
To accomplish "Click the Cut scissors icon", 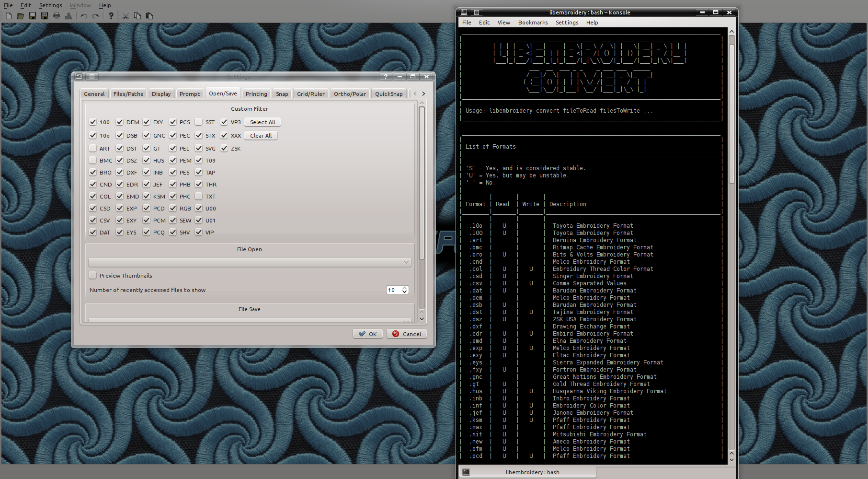I will [x=126, y=16].
